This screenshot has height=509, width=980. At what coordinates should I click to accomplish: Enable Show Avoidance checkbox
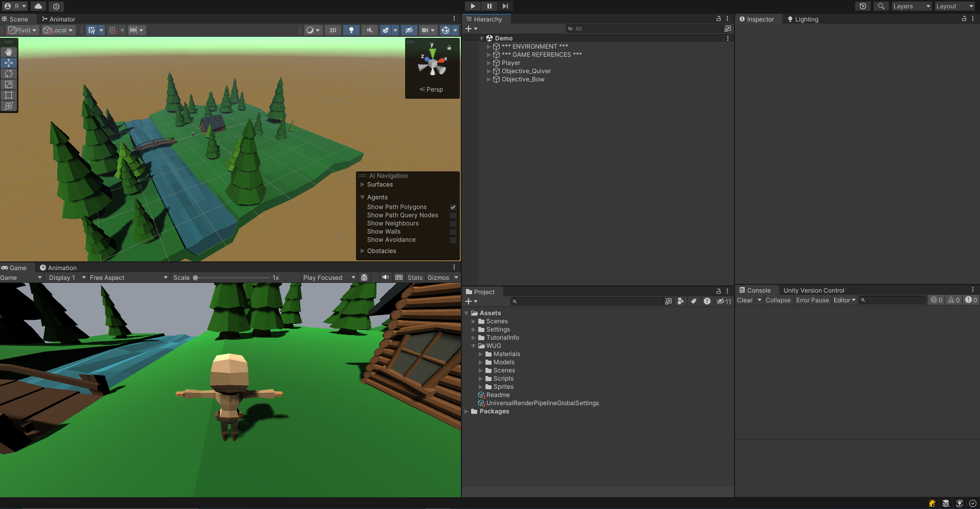pyautogui.click(x=453, y=240)
